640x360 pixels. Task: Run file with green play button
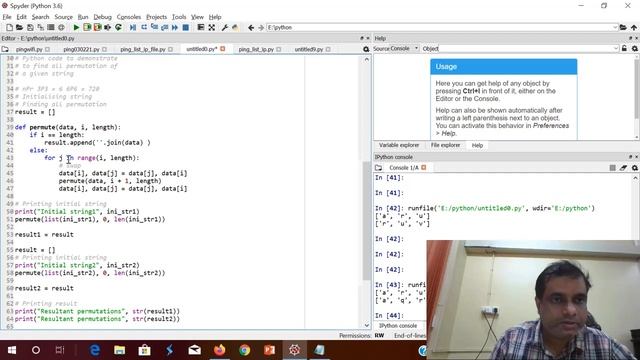(76, 27)
